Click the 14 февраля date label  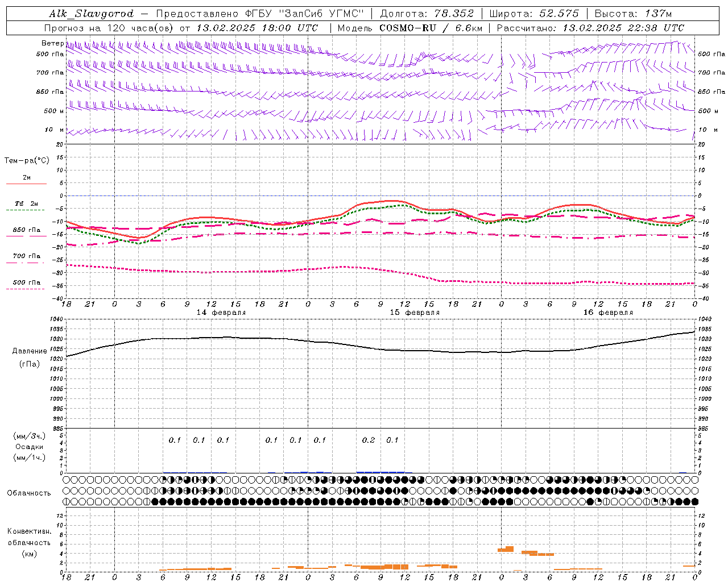pos(221,313)
